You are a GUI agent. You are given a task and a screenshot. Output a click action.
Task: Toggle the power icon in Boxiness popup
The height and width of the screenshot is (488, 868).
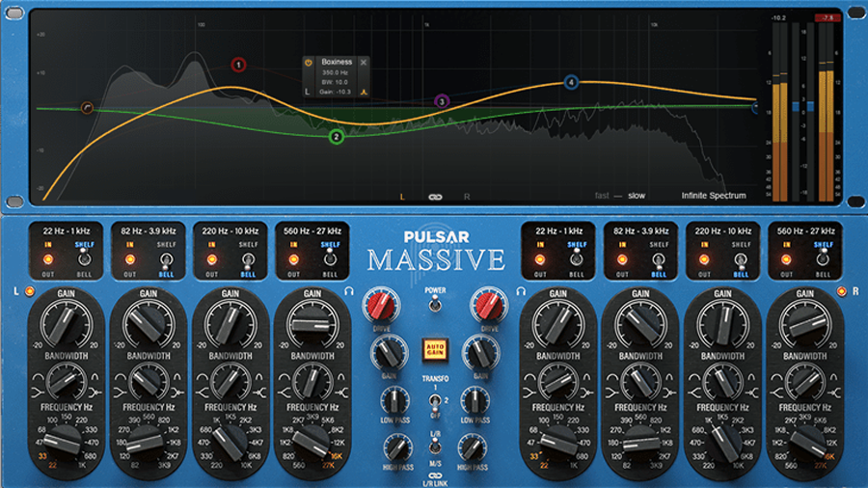[x=309, y=63]
